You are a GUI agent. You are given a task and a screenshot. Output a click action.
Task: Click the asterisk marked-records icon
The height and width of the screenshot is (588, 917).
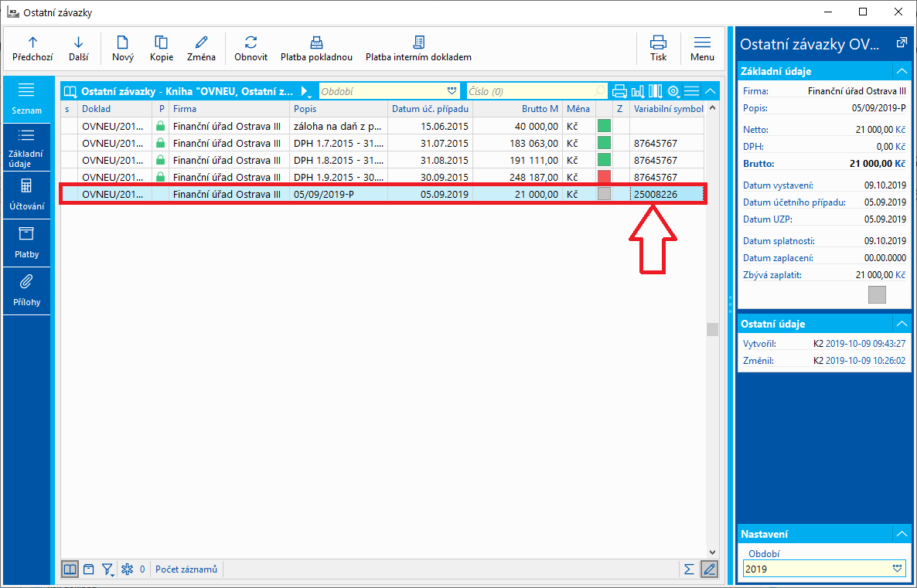(127, 569)
